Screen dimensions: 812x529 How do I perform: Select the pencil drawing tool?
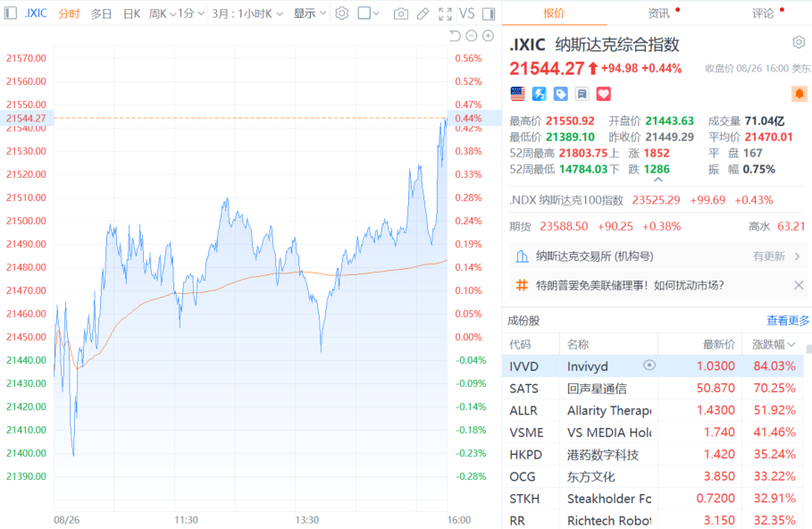(x=423, y=13)
